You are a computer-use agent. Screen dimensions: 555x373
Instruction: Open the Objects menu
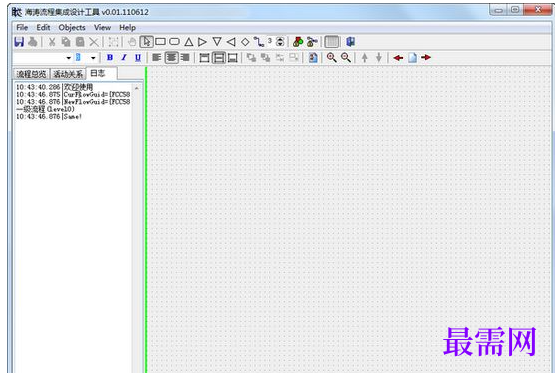click(72, 28)
